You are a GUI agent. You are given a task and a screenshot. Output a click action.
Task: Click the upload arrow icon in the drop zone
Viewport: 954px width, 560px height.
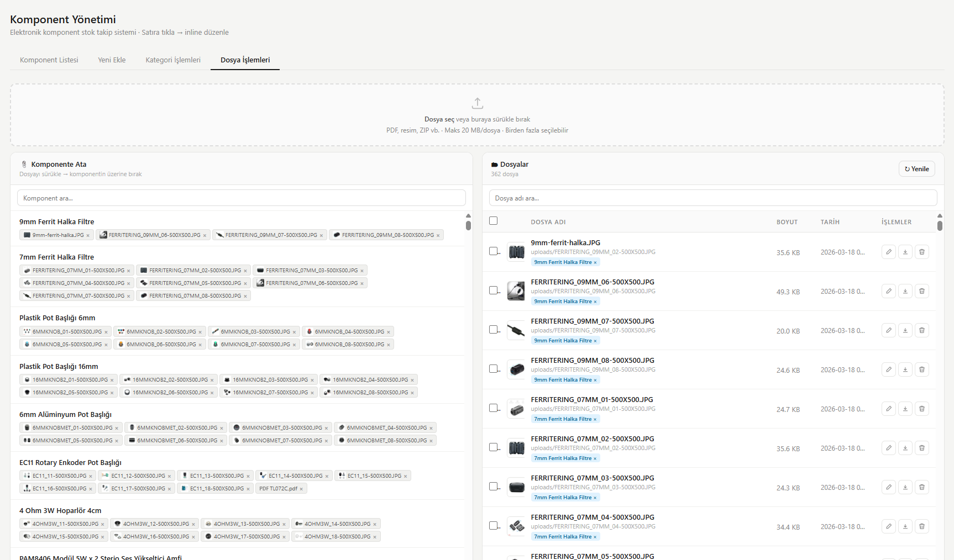477,103
